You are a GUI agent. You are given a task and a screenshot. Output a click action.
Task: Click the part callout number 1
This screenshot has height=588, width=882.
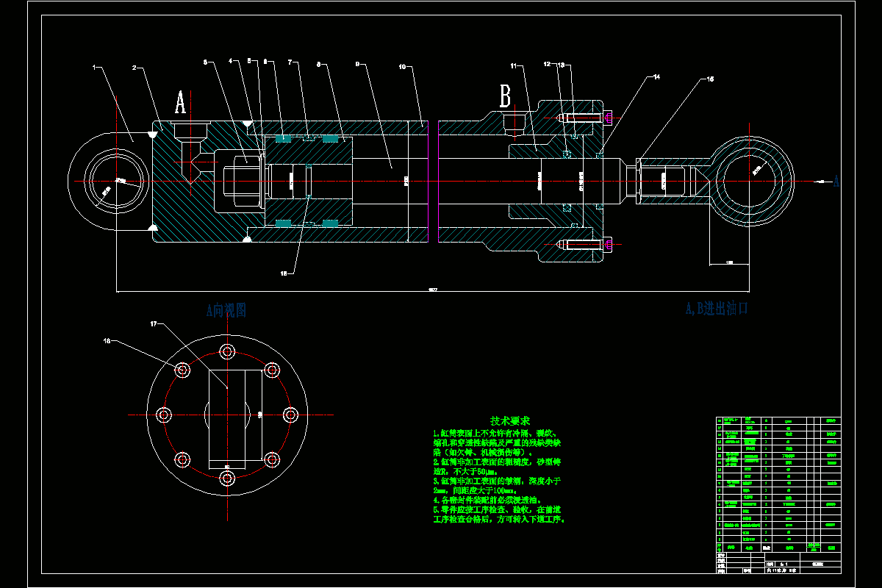94,67
